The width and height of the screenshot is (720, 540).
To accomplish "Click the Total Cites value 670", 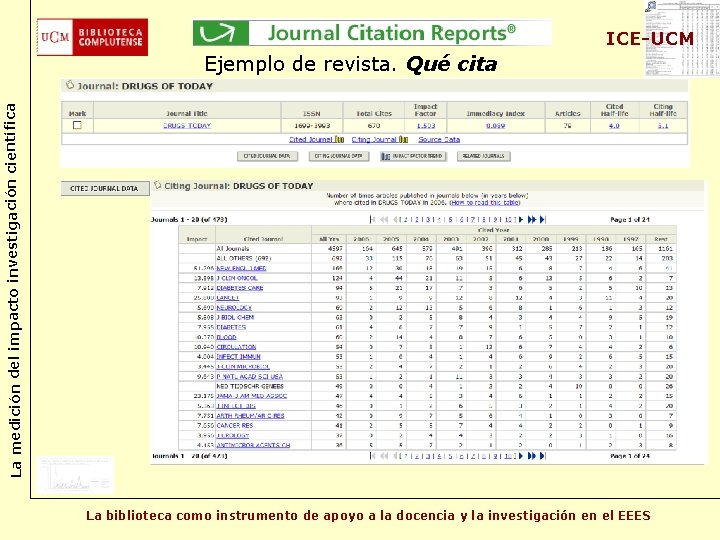I will [x=374, y=125].
